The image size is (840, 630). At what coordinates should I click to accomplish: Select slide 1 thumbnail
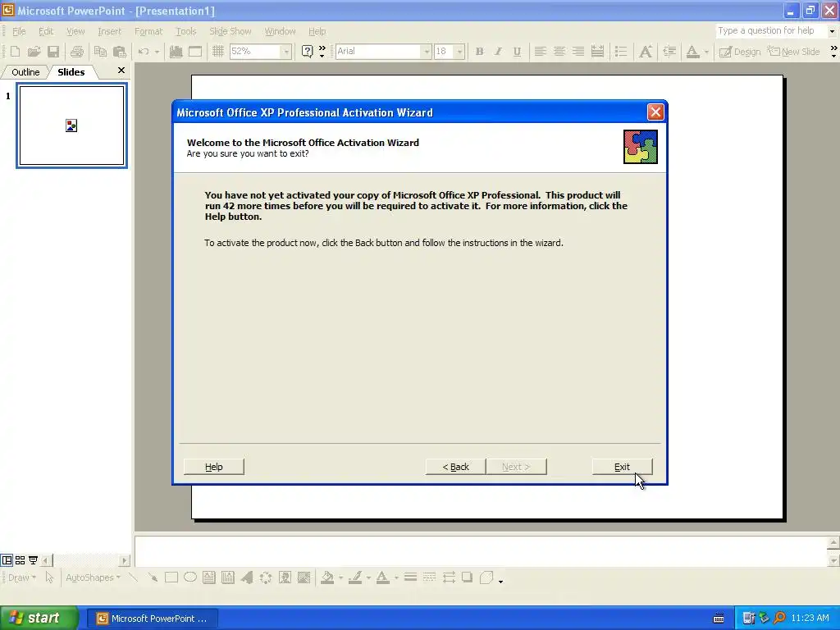72,126
